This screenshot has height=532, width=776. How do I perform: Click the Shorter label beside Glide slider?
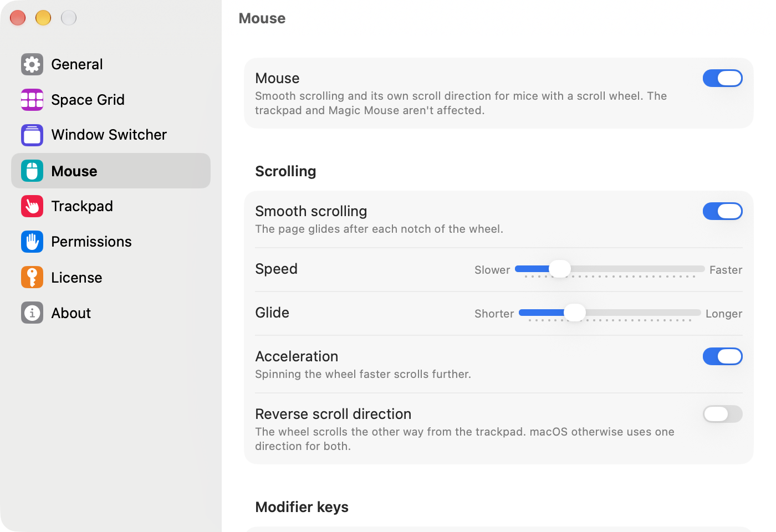[494, 314]
